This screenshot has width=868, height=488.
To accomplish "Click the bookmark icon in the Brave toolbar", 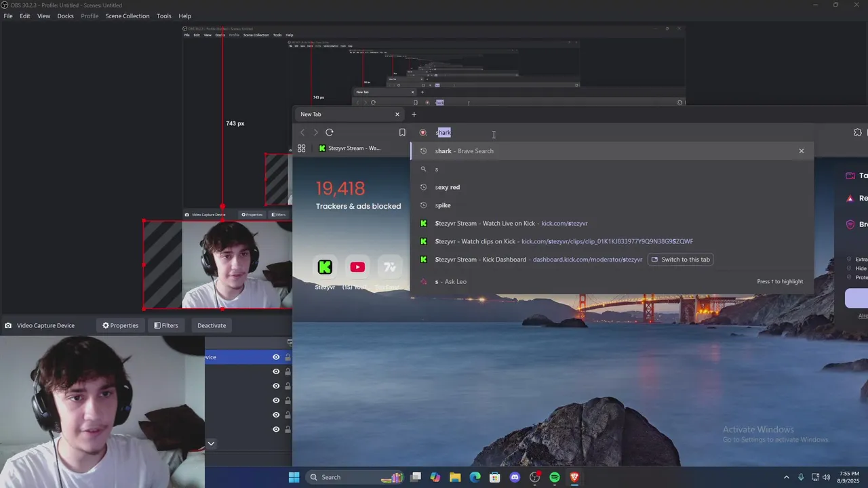I will click(x=402, y=132).
